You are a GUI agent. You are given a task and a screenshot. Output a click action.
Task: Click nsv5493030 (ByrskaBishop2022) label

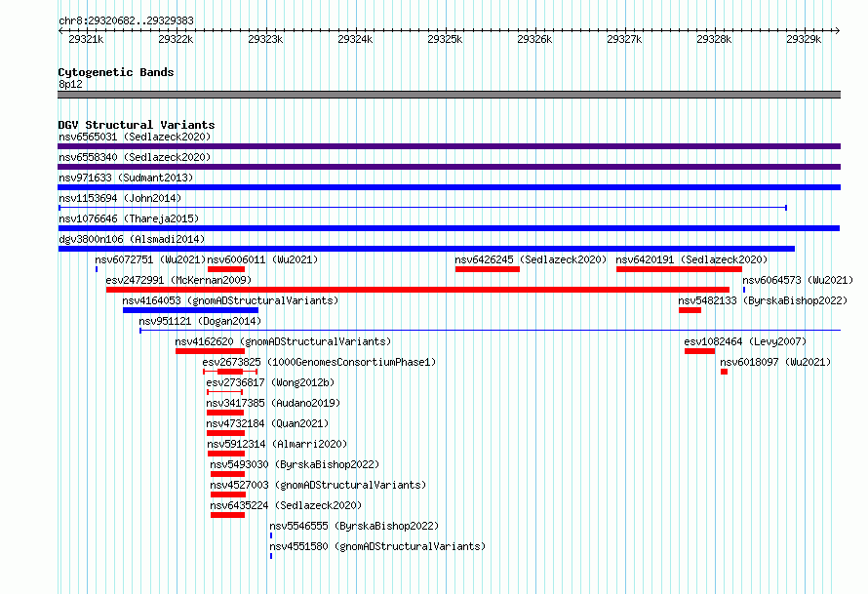pyautogui.click(x=295, y=464)
